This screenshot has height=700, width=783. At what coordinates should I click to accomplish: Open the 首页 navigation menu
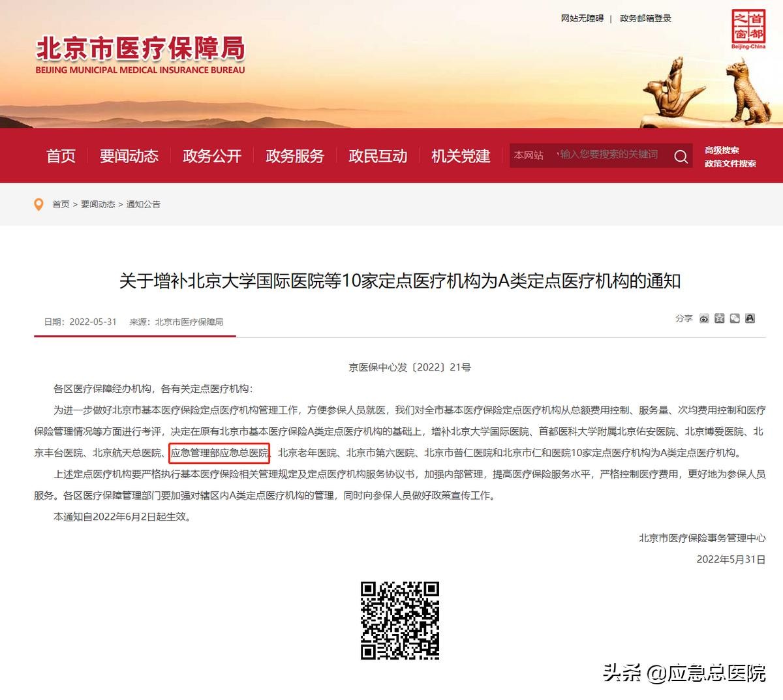coord(61,156)
